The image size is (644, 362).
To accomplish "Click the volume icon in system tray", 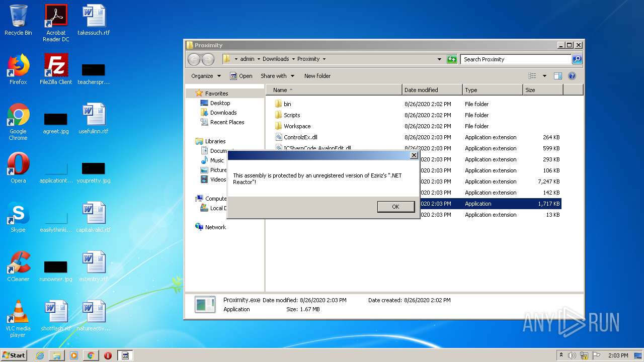I will click(572, 355).
